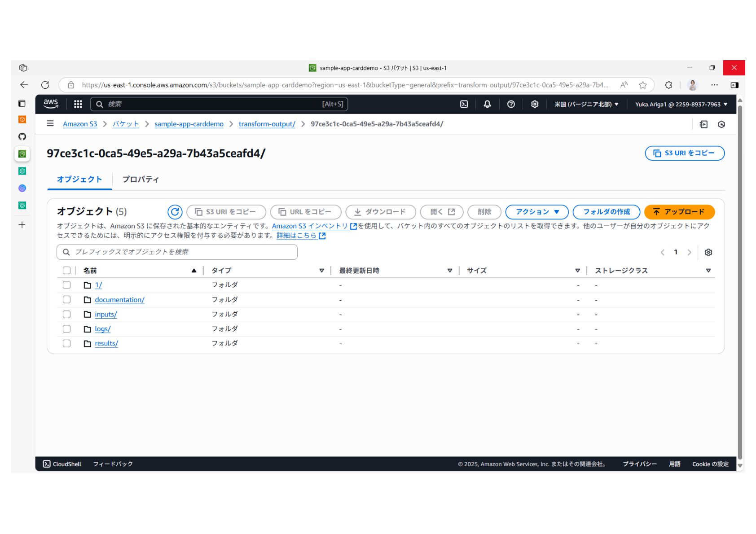Sort by 名前 column arrow
The height and width of the screenshot is (534, 756).
194,271
